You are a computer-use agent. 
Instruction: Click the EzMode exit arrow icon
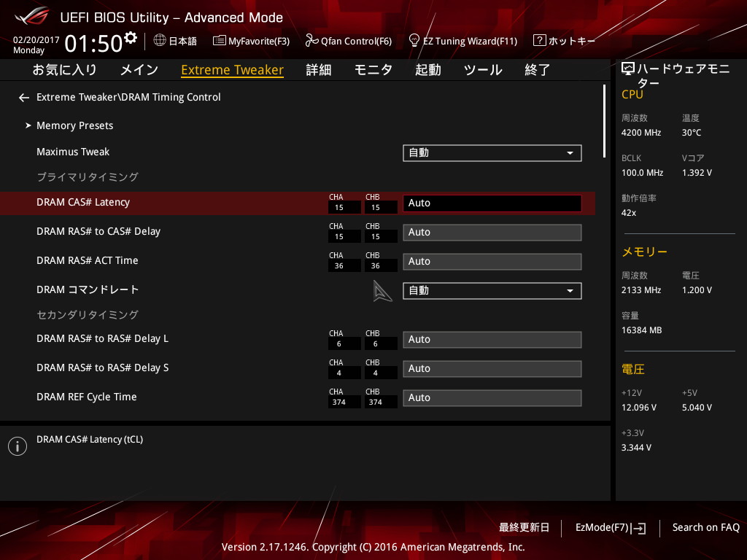tap(639, 528)
